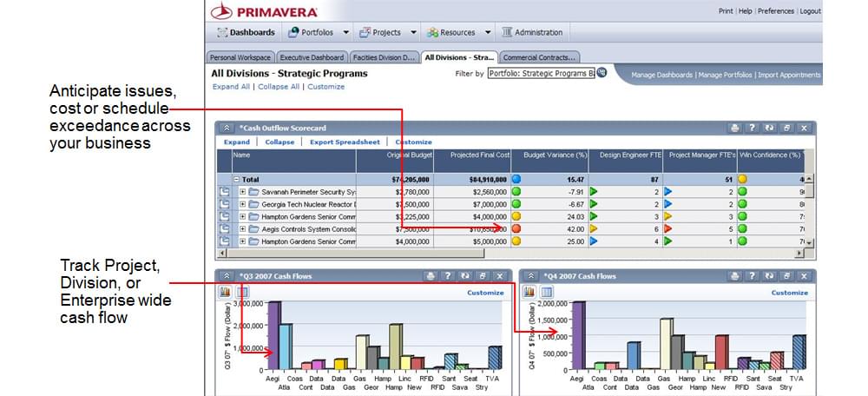Click the Georgia Tech Nuclear Reactor folder icon
868x396 pixels.
pos(253,204)
